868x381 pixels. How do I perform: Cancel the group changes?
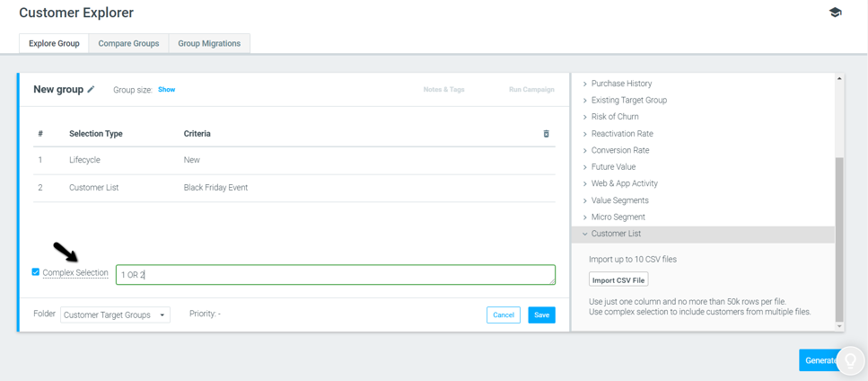click(504, 315)
